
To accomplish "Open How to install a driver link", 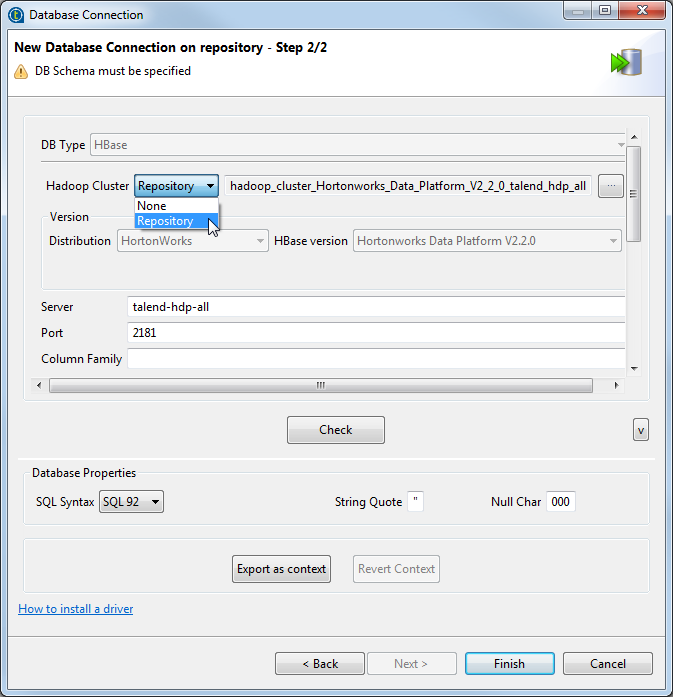I will 76,609.
